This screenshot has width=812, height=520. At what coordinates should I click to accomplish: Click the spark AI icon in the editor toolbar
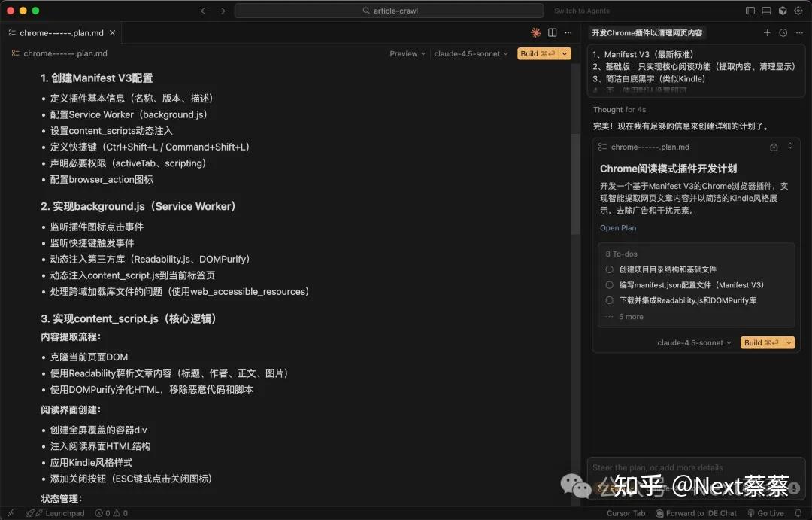tap(535, 33)
